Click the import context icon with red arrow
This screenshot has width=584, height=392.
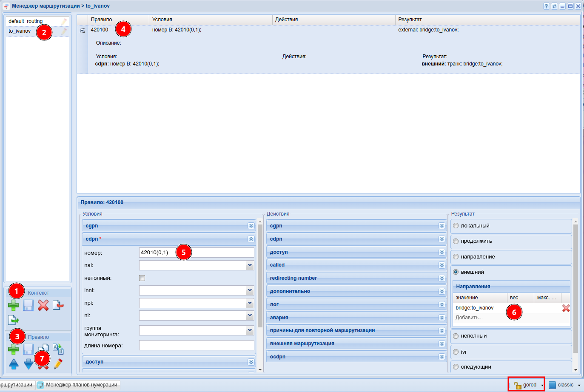pos(58,305)
